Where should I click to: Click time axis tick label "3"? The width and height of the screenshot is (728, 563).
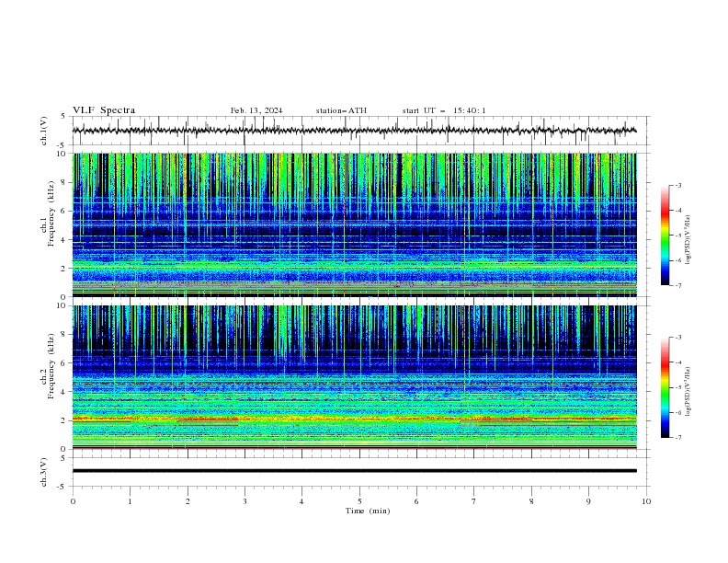point(245,501)
